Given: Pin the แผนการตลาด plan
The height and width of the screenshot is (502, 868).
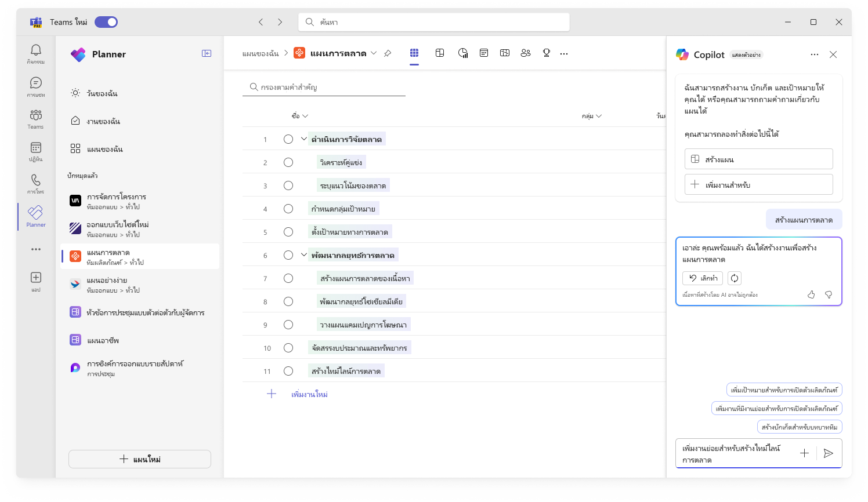Looking at the screenshot, I should coord(388,53).
